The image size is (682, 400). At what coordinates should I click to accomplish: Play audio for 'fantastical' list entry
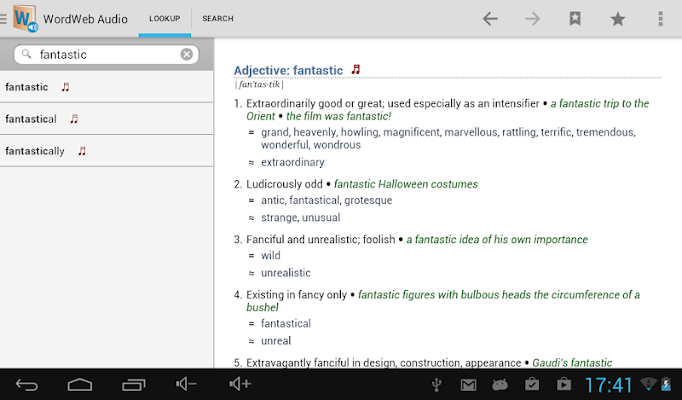click(74, 119)
